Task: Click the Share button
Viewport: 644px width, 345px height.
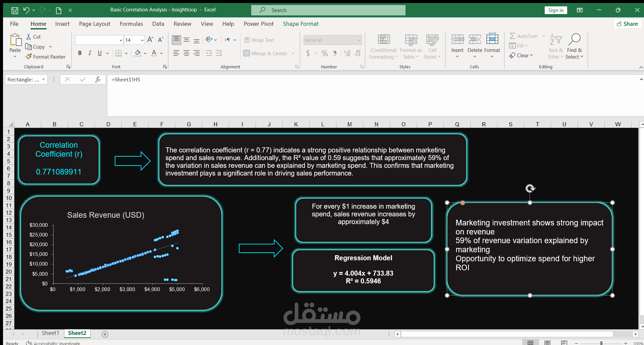Action: point(628,24)
